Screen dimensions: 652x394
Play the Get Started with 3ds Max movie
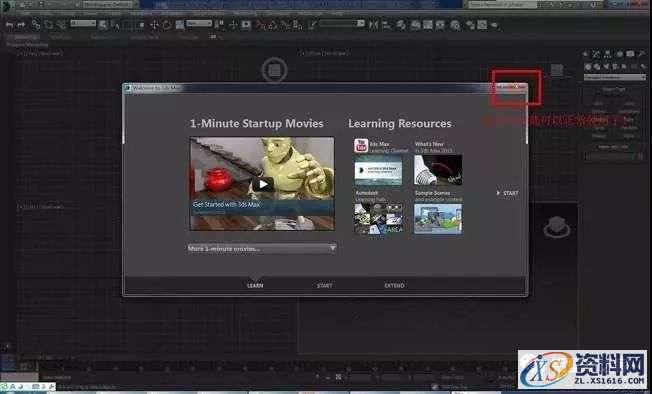(x=262, y=184)
